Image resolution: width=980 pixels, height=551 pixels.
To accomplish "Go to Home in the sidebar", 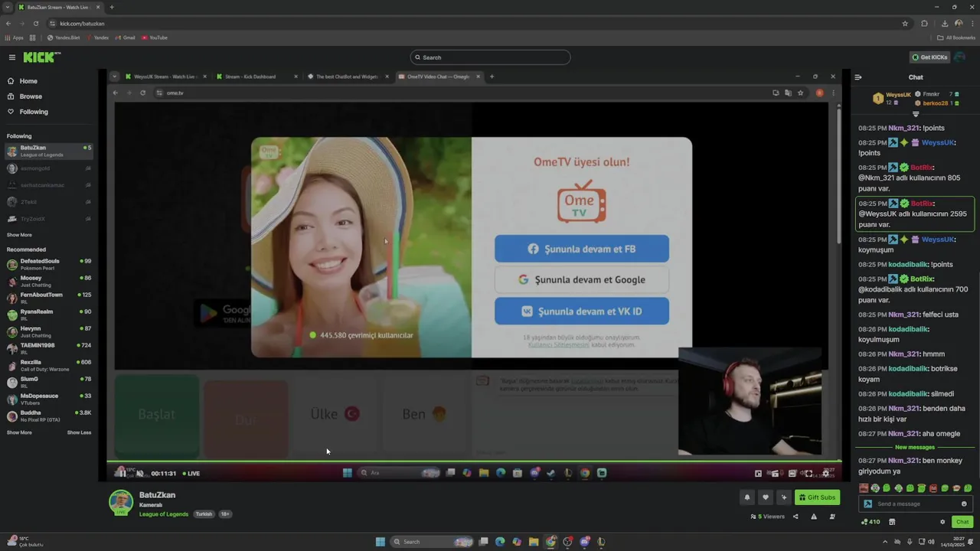I will point(28,81).
